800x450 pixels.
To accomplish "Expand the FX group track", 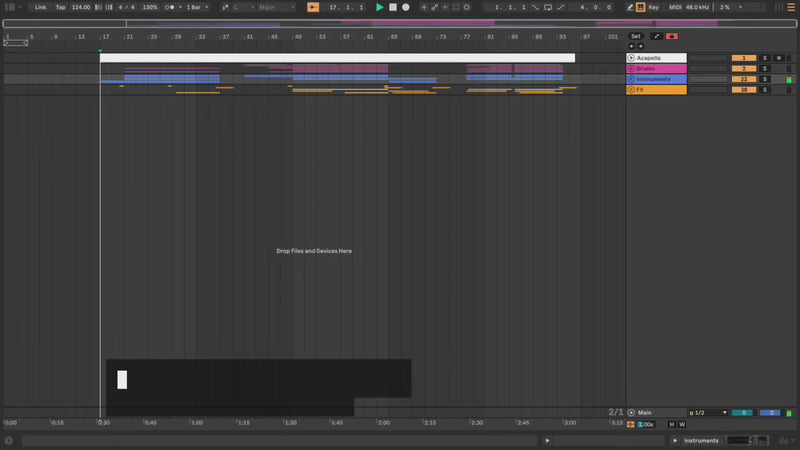I will point(631,90).
